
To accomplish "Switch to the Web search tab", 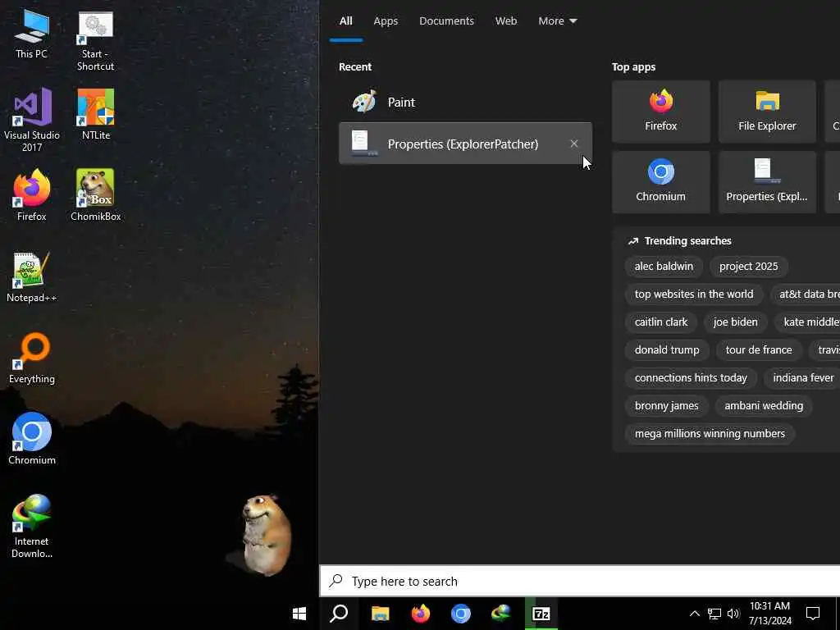I will point(505,21).
